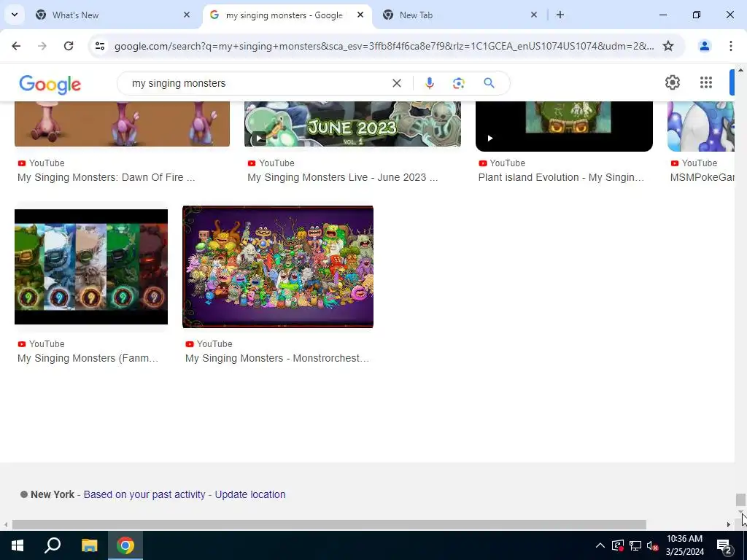Open 'My Singing Monsters - Monstrorchest...' link
Image resolution: width=747 pixels, height=560 pixels.
click(x=277, y=359)
